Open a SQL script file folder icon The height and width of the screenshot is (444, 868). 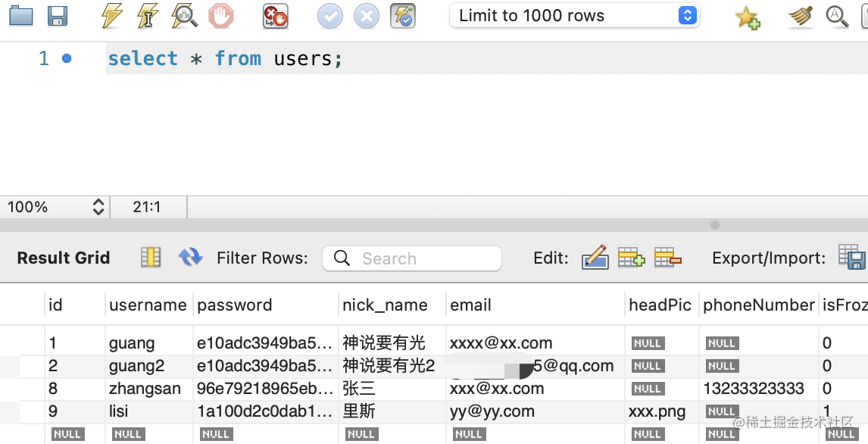21,16
